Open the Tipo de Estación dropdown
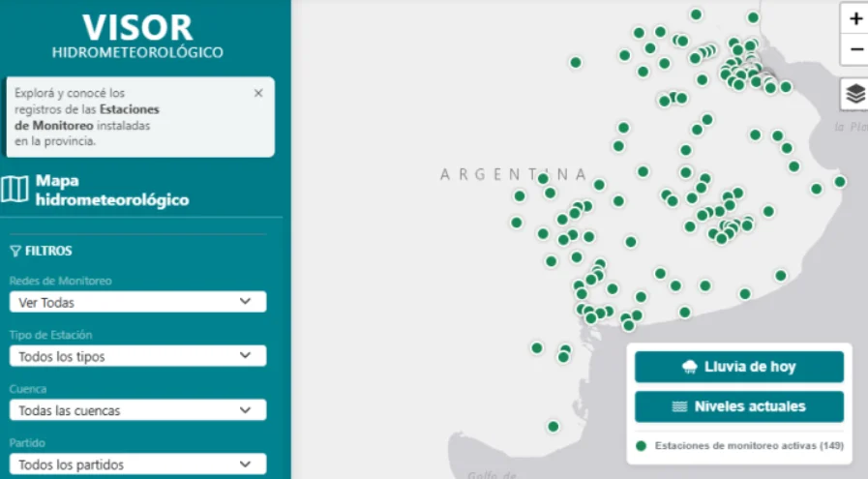868x479 pixels. (137, 356)
